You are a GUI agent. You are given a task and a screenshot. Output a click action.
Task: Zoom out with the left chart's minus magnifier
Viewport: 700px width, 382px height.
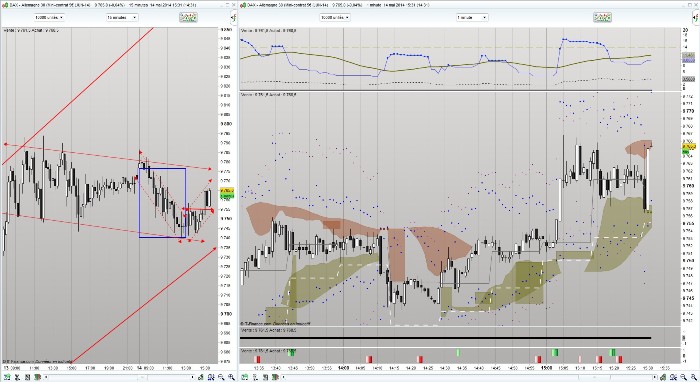[221, 377]
